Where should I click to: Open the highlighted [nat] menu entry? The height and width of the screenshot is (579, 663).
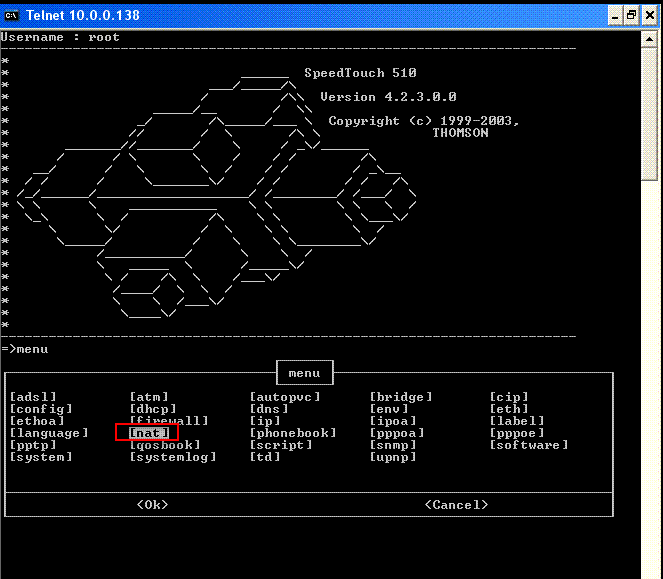click(149, 433)
